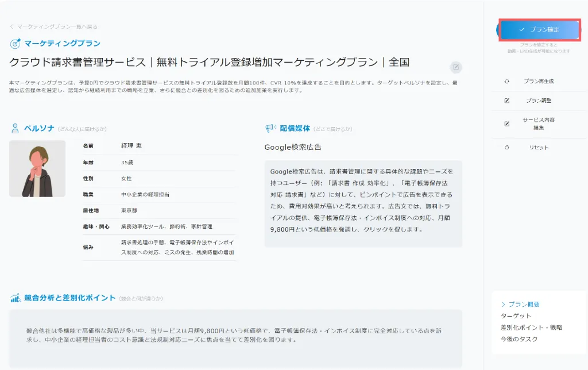Viewport: 588px width, 370px height.
Task: Confirm the plan with プラン確定 button
Action: point(539,29)
